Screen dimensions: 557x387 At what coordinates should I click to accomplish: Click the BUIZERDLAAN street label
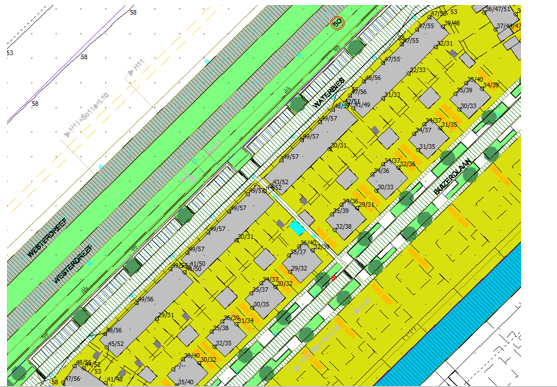click(x=453, y=177)
